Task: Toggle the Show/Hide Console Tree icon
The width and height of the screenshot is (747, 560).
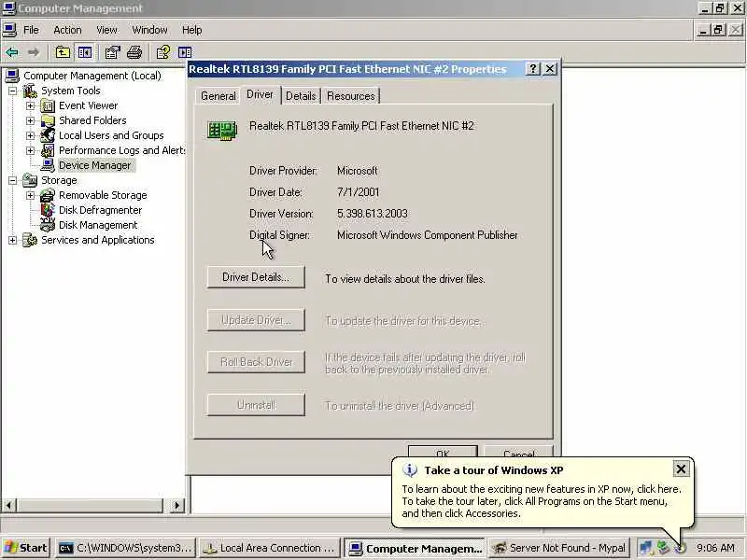Action: coord(85,52)
